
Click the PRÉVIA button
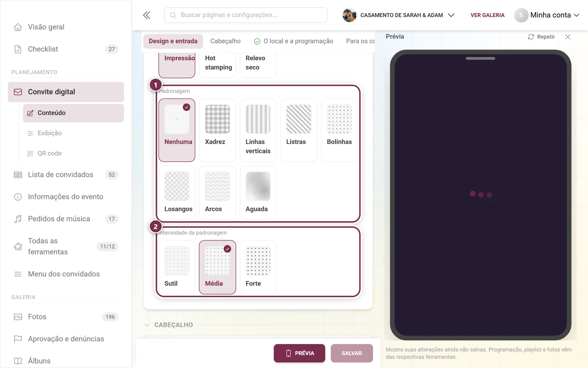(299, 353)
